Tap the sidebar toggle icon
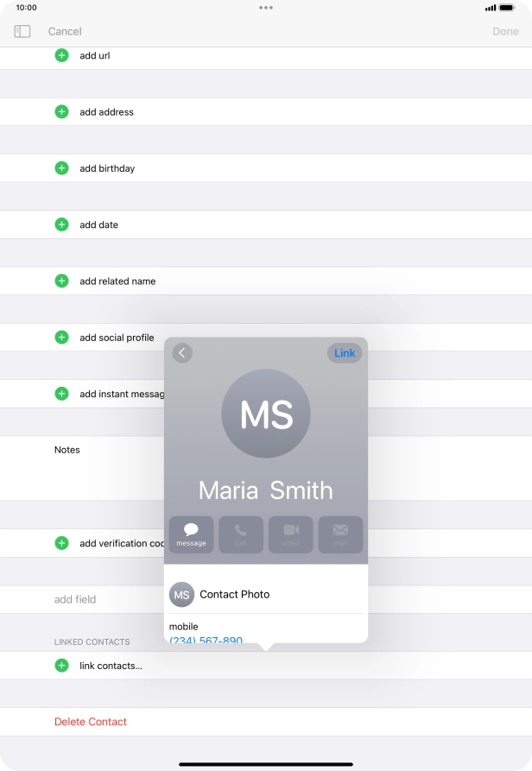 22,31
